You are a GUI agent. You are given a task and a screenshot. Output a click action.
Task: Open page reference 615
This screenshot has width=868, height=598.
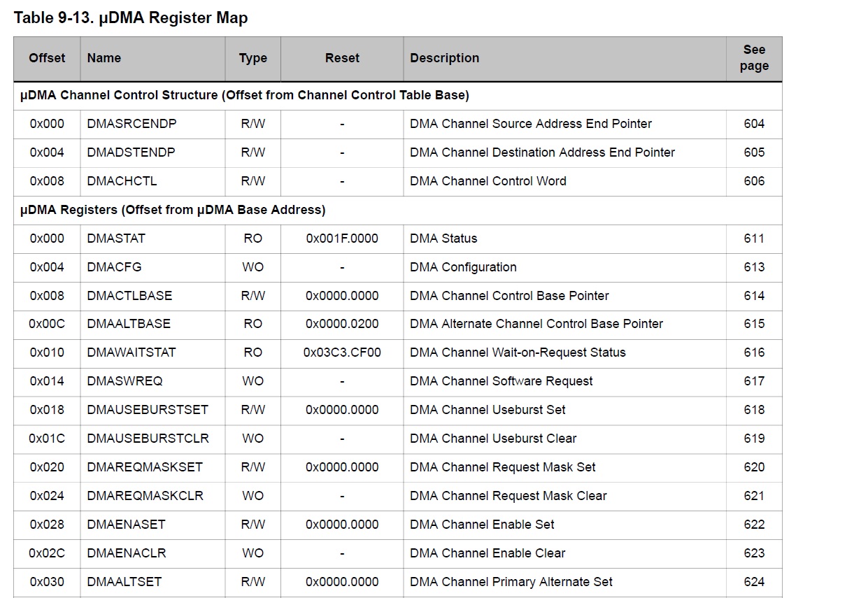(754, 324)
